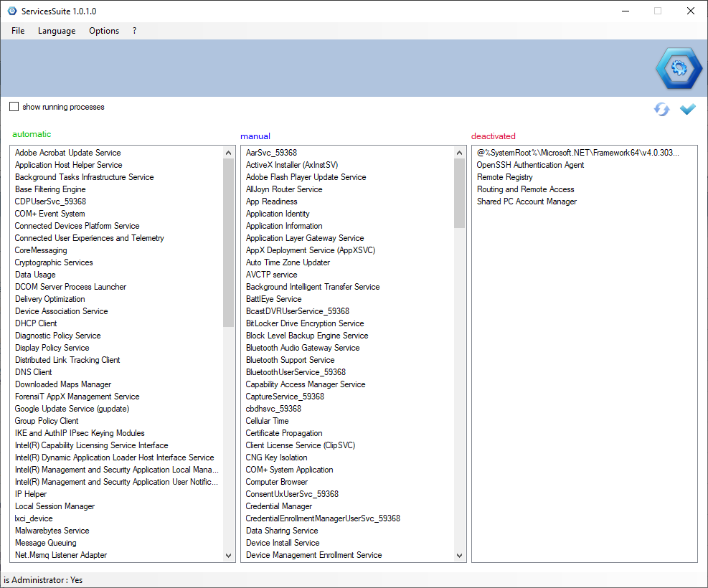Select Base Filtering Engine
This screenshot has height=588, width=708.
(x=50, y=189)
